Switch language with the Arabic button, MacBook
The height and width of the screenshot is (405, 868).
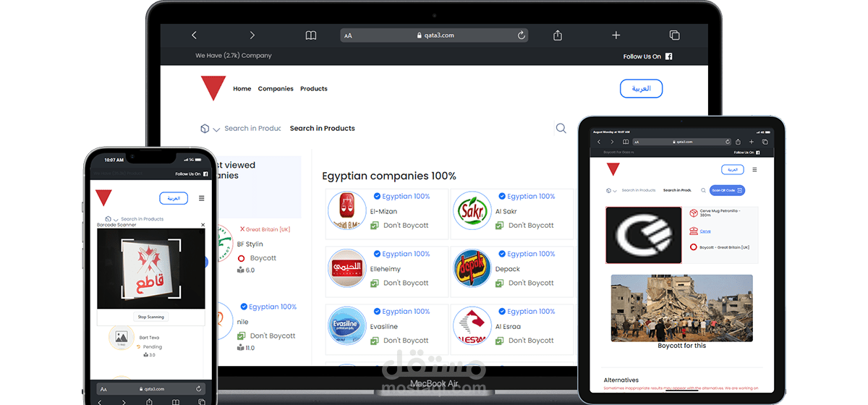641,88
